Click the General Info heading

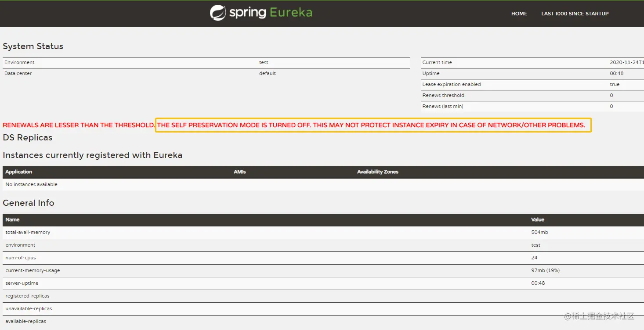[x=29, y=203]
